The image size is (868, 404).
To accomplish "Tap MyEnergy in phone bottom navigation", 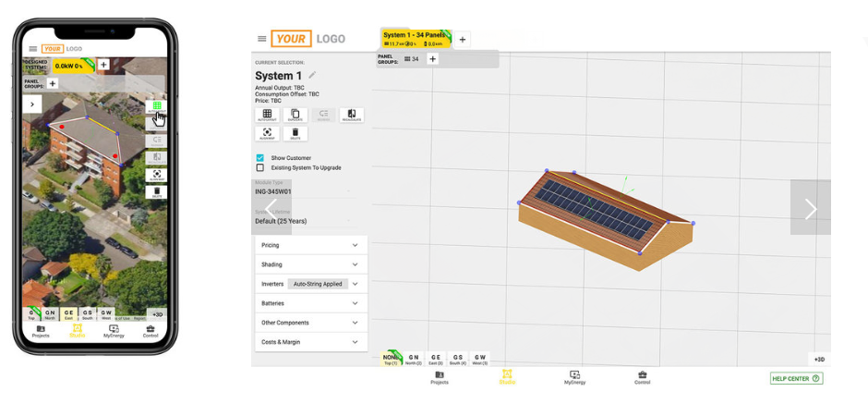I will pyautogui.click(x=114, y=331).
